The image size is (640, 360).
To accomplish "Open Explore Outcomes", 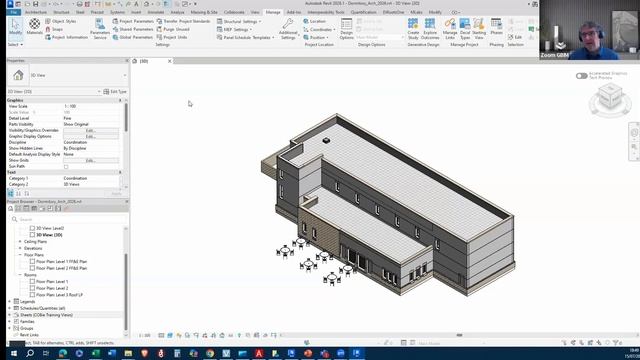I will (430, 29).
